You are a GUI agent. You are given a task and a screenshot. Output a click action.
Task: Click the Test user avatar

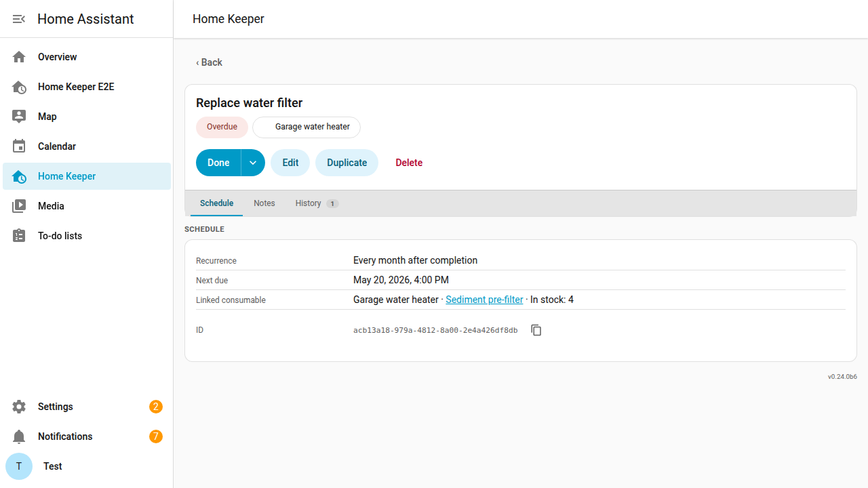tap(19, 466)
